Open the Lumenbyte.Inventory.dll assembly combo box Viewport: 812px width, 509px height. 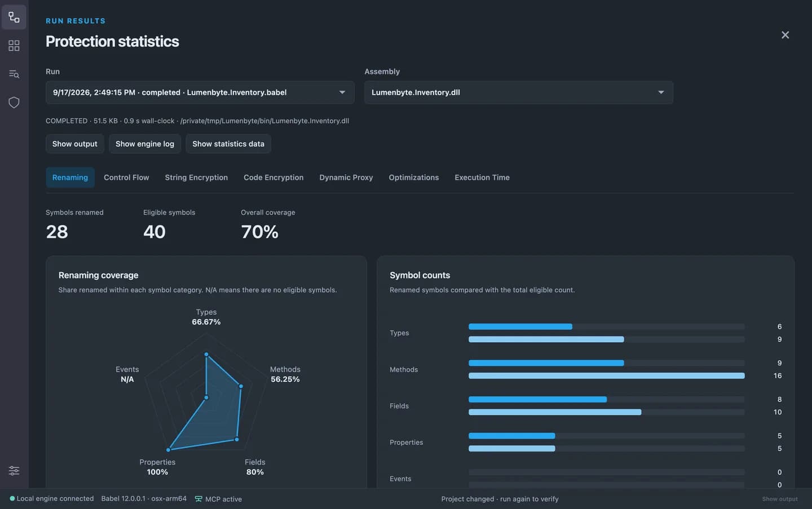[x=519, y=92]
